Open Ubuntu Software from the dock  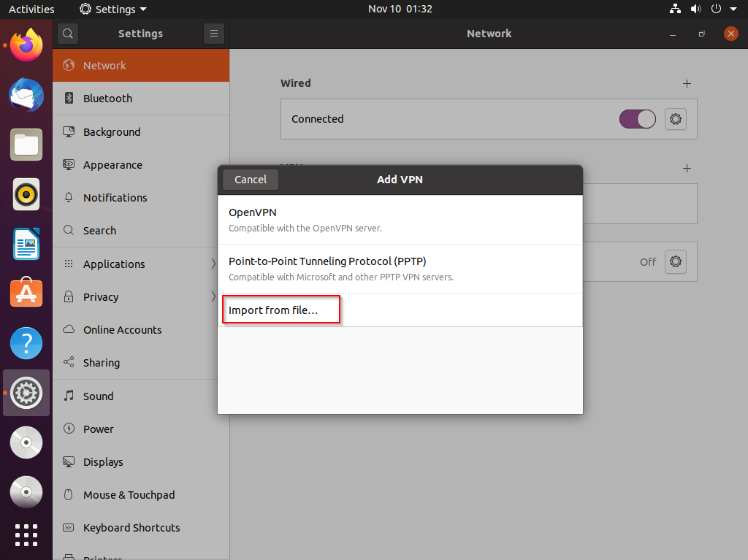[x=26, y=294]
